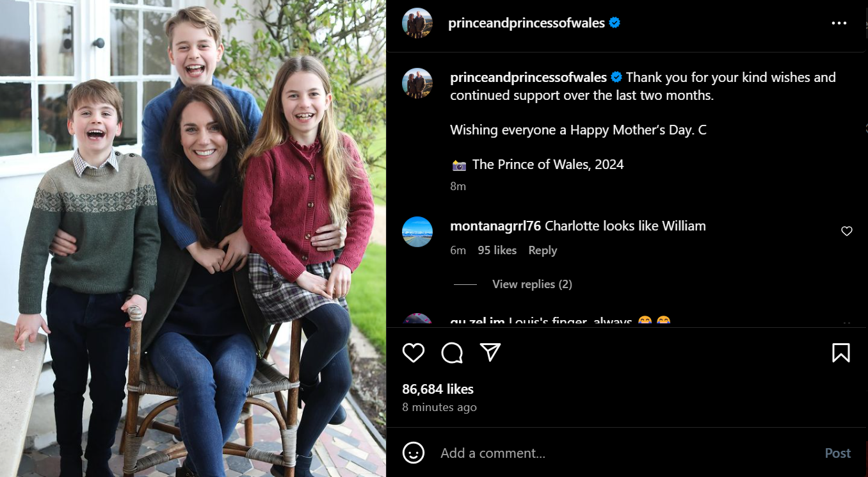Save post with the bookmark icon
This screenshot has width=868, height=477.
[840, 353]
